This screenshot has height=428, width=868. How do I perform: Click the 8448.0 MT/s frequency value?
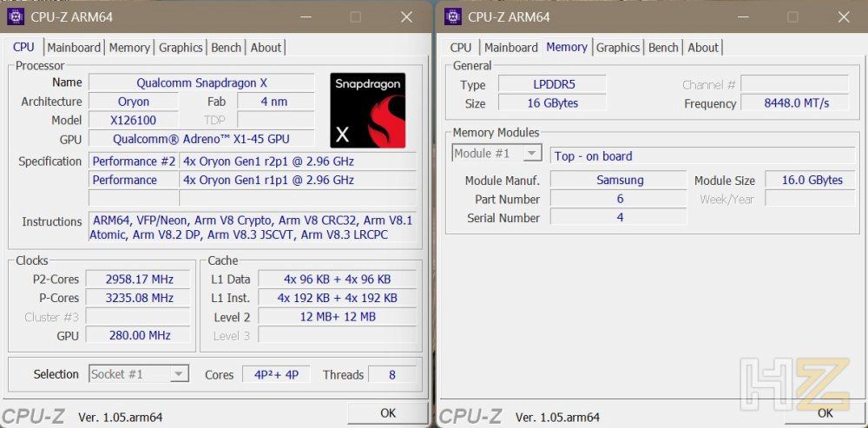pyautogui.click(x=794, y=103)
